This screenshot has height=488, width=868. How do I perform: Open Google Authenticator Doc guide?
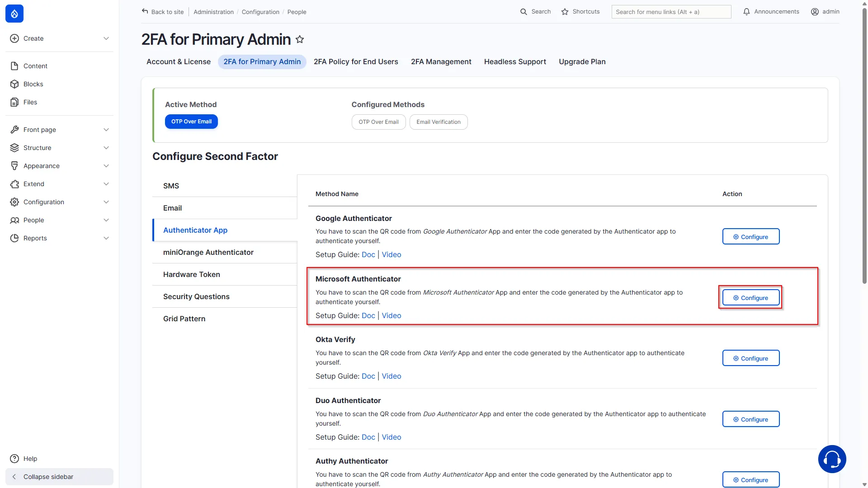click(x=368, y=255)
